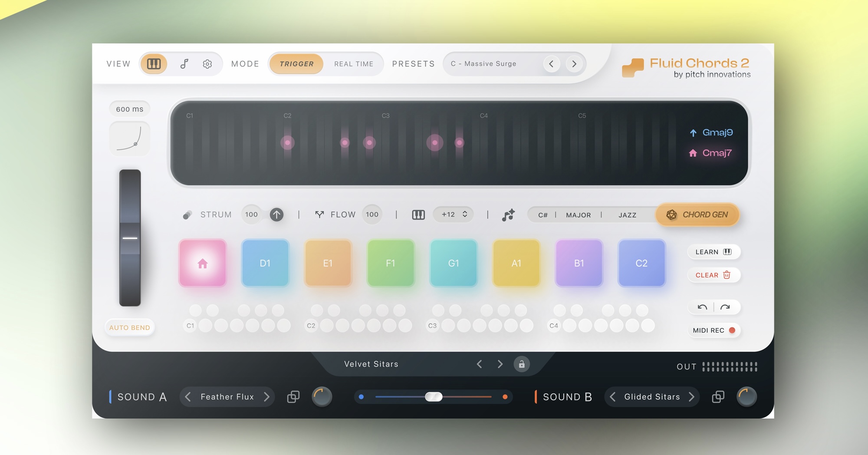Click the Sound A volume knob

322,397
